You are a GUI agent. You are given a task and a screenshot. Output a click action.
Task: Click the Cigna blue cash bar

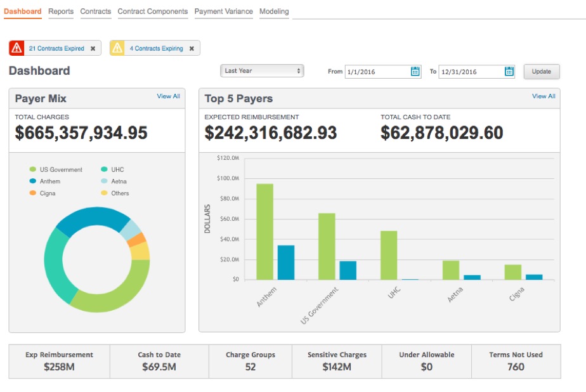(x=534, y=277)
